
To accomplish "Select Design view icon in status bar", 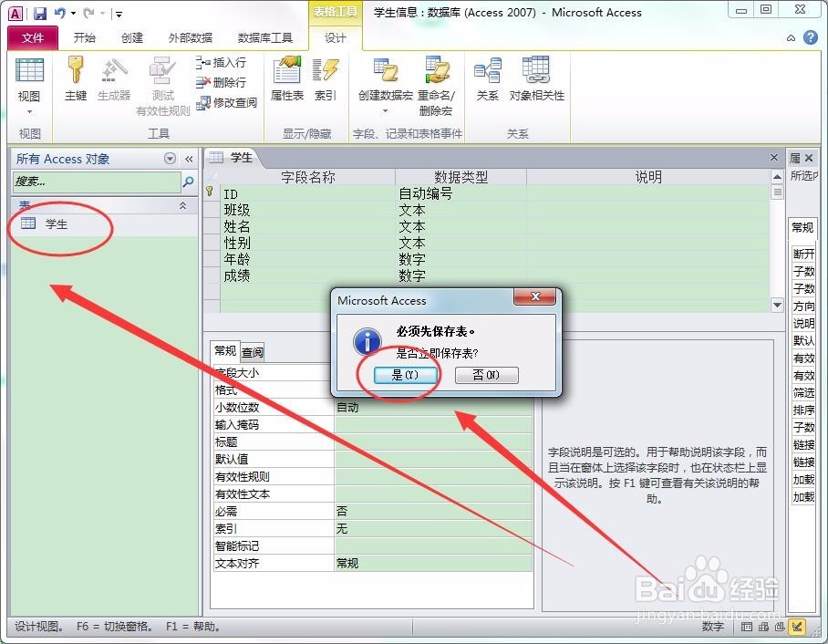I will click(797, 627).
